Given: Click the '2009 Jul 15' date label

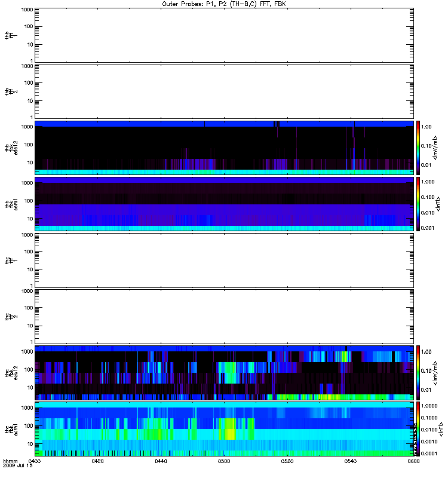Looking at the screenshot, I should point(18,466).
